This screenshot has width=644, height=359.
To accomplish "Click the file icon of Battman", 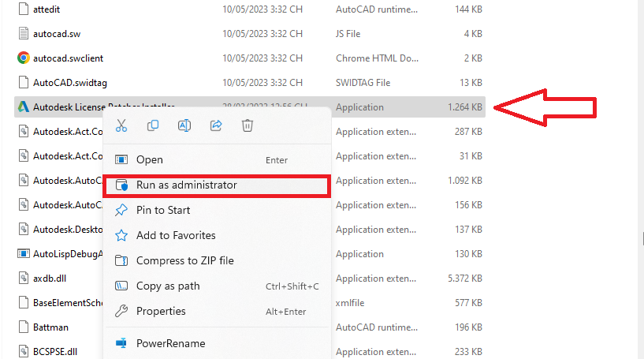I will [24, 327].
